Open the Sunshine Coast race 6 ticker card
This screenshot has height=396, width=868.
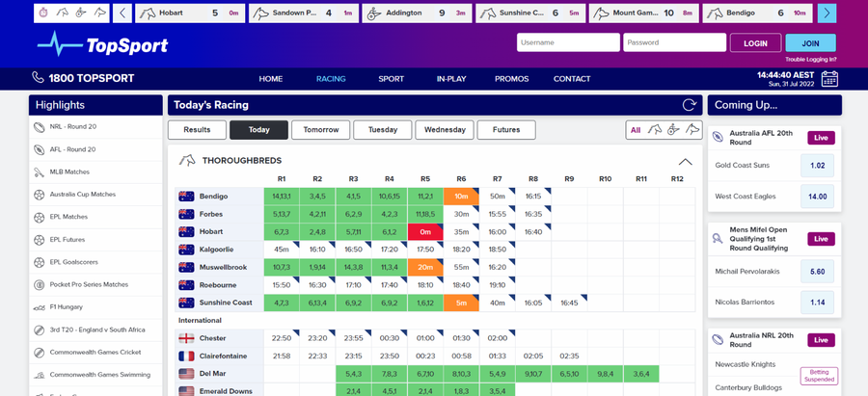click(530, 13)
